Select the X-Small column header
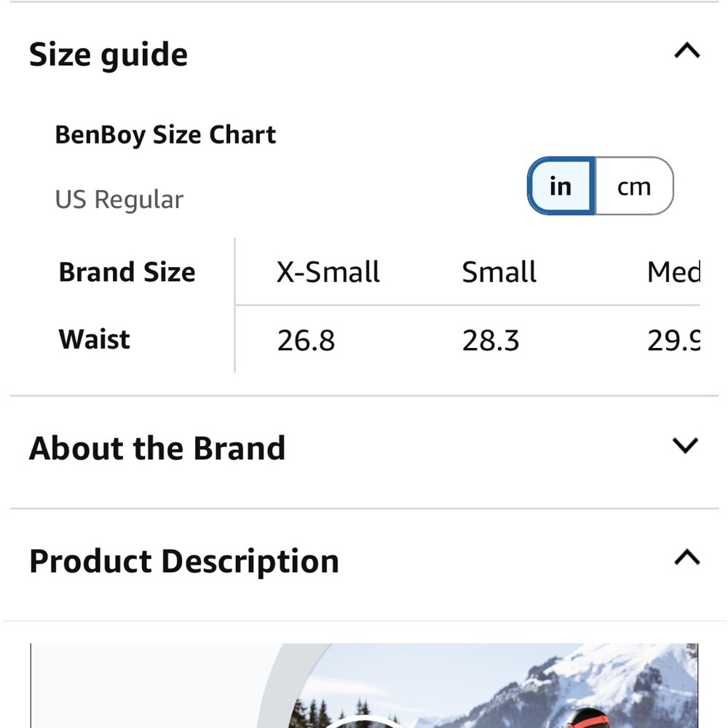728x728 pixels. coord(328,272)
